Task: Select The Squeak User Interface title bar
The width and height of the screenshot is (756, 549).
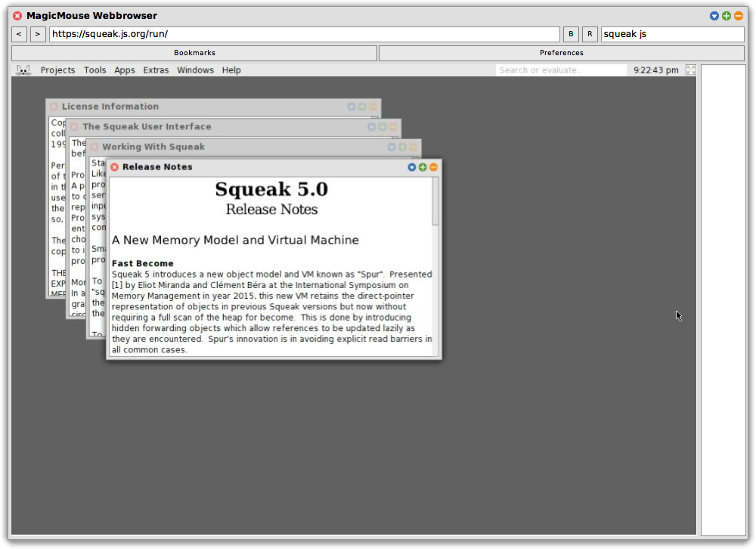Action: 234,127
